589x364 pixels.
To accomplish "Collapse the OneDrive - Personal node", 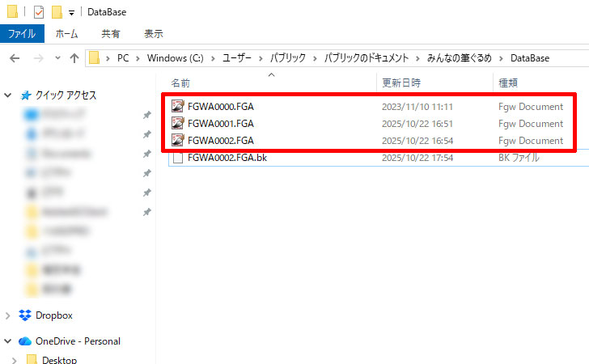I will click(8, 341).
